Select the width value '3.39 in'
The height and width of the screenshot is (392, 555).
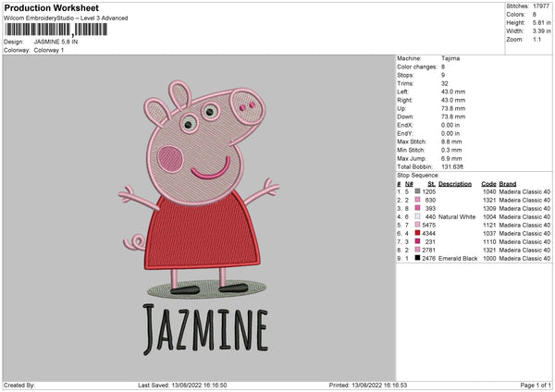tap(541, 31)
